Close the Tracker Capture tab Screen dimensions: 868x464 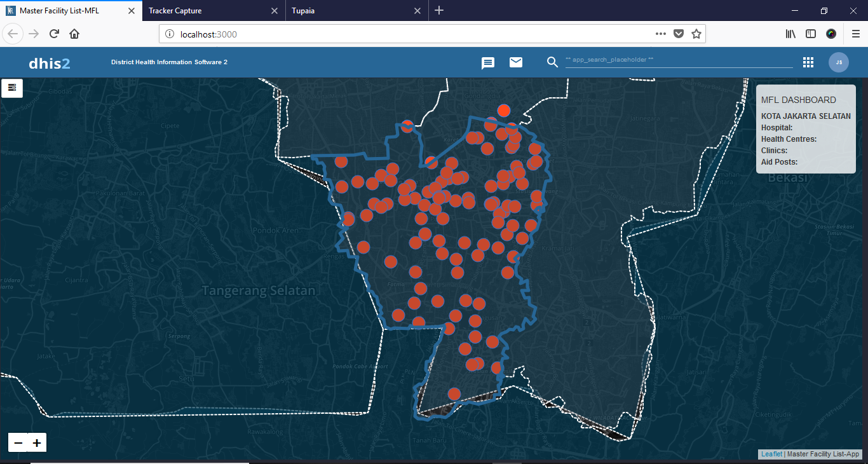pyautogui.click(x=275, y=11)
